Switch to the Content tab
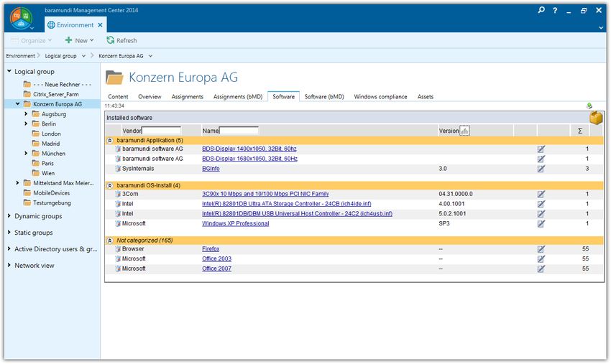 pyautogui.click(x=118, y=96)
